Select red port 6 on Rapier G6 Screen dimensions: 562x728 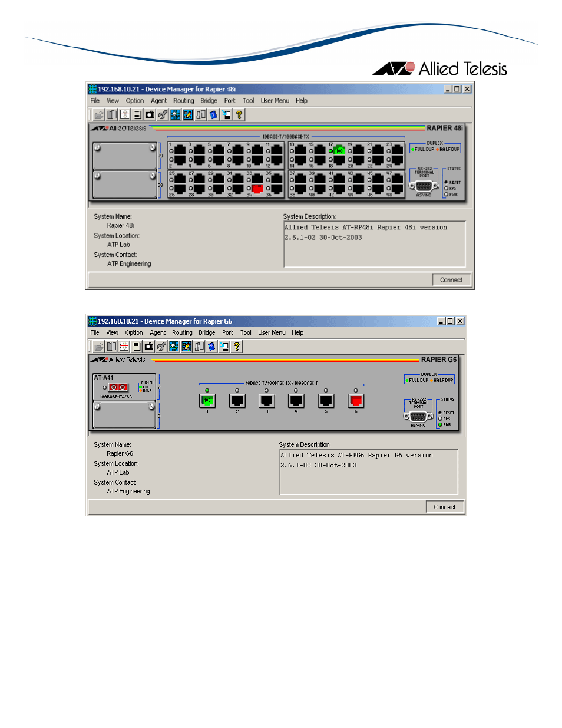pos(356,401)
